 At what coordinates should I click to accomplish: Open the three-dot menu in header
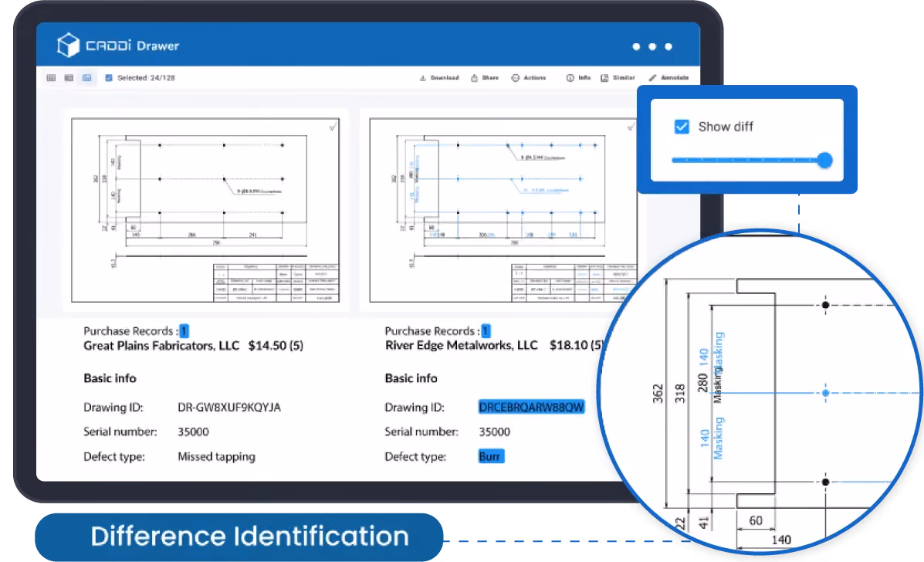pos(652,46)
